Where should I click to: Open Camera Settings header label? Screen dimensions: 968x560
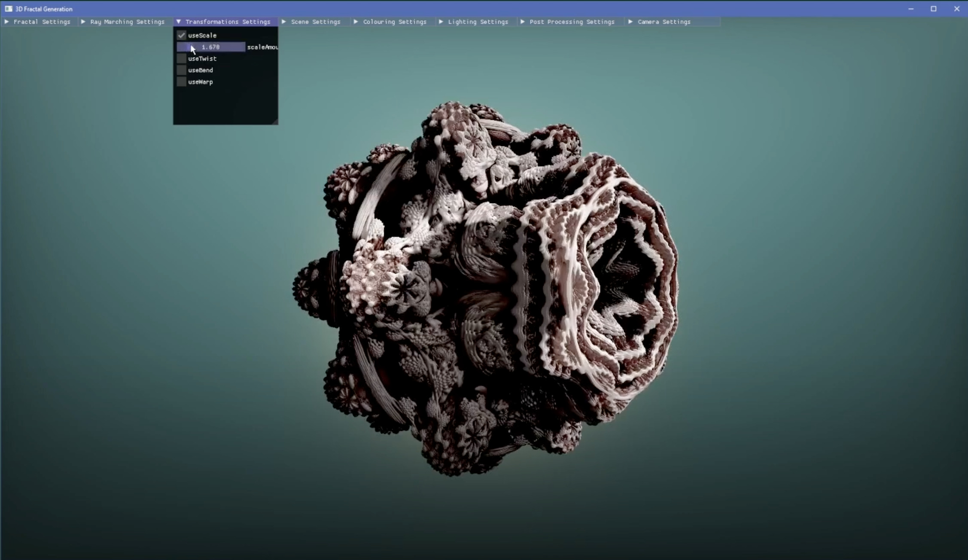click(x=664, y=21)
